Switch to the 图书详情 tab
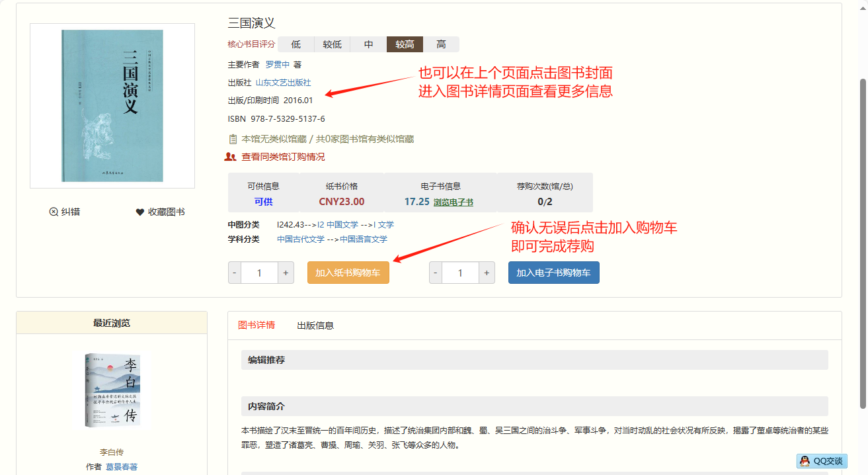This screenshot has width=868, height=475. (x=256, y=325)
